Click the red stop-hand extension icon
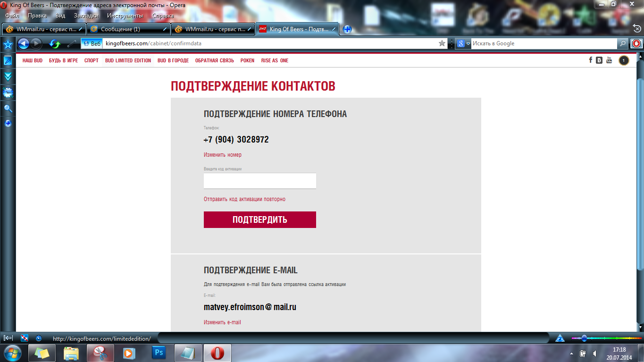The height and width of the screenshot is (362, 644). [x=636, y=43]
